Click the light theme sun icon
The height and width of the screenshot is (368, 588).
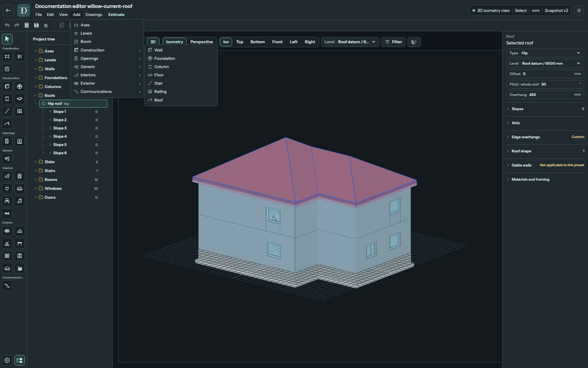click(579, 10)
